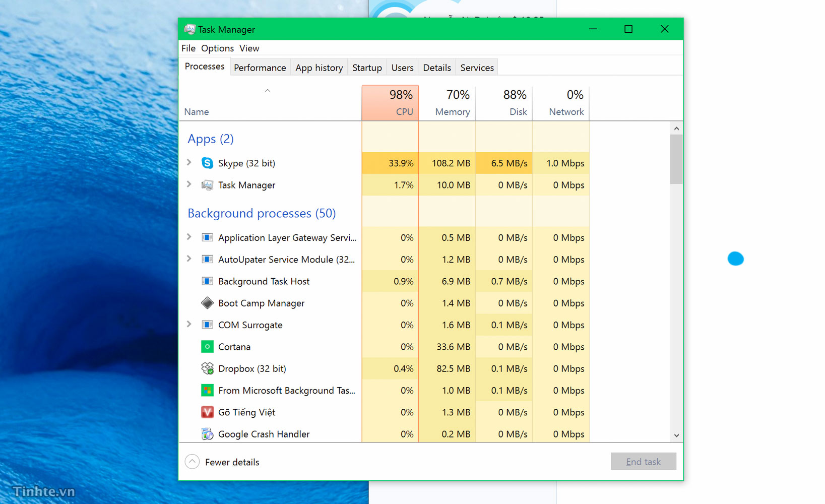Sort by the Network column header
This screenshot has width=825, height=504.
(561, 103)
